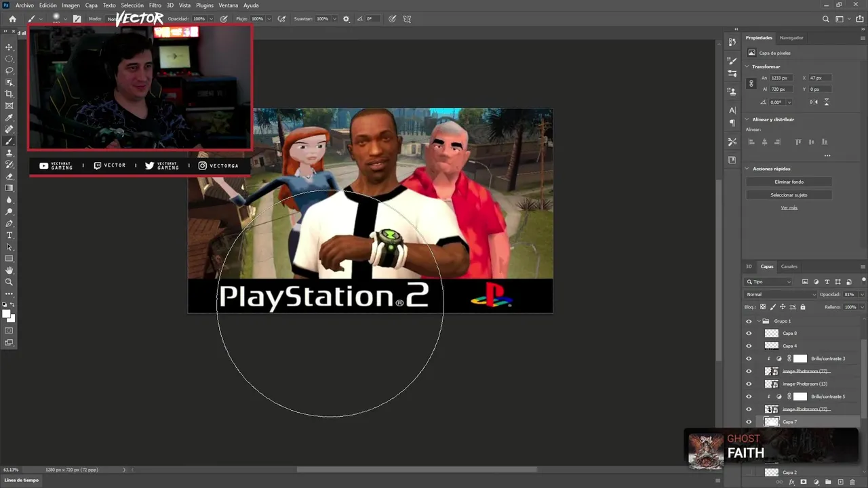Image resolution: width=868 pixels, height=488 pixels.
Task: Open Clone Source panel icon
Action: (x=732, y=91)
